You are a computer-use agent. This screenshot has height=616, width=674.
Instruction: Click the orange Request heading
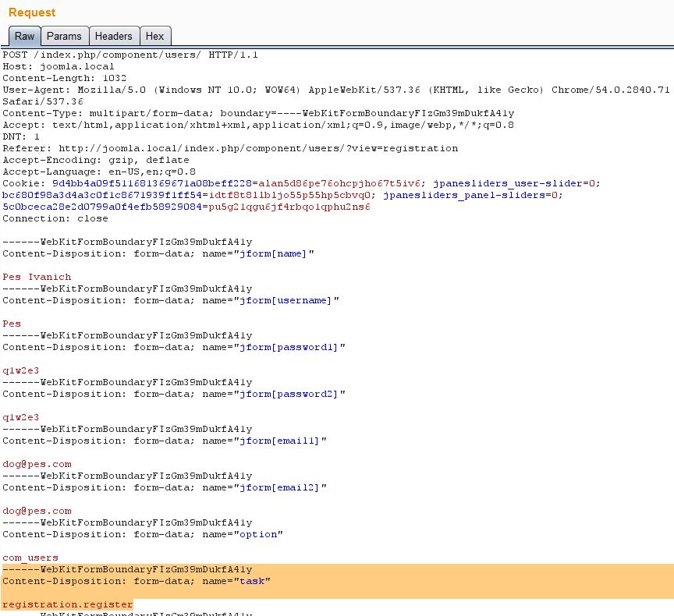(x=31, y=12)
